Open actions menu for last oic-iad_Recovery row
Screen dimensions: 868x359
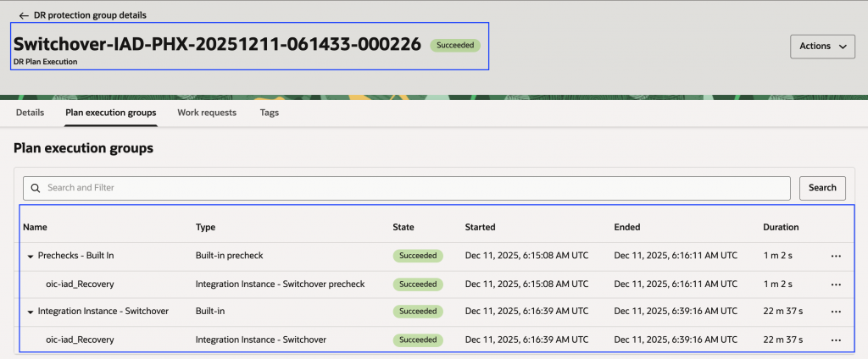click(x=836, y=340)
